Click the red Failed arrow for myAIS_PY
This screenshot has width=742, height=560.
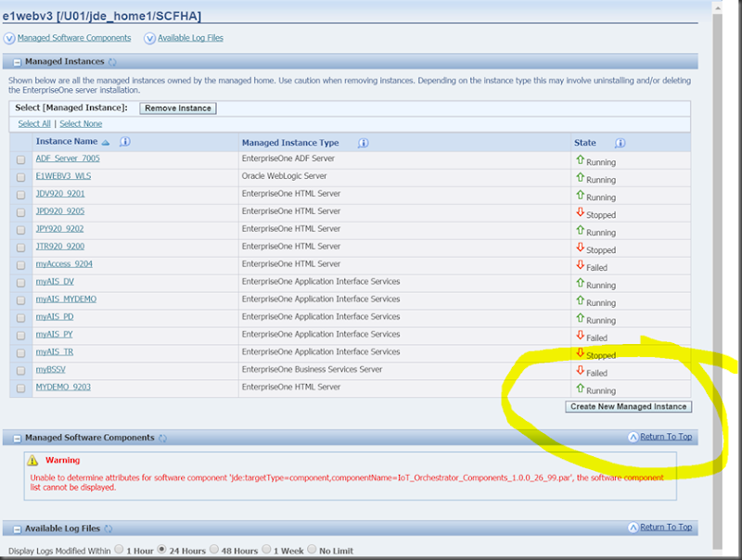click(x=581, y=336)
